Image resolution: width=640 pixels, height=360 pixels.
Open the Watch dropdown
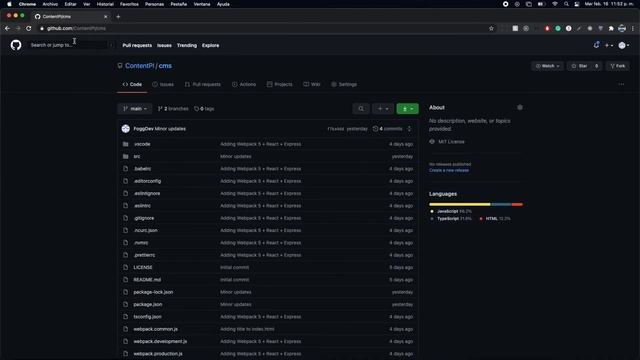click(x=547, y=66)
